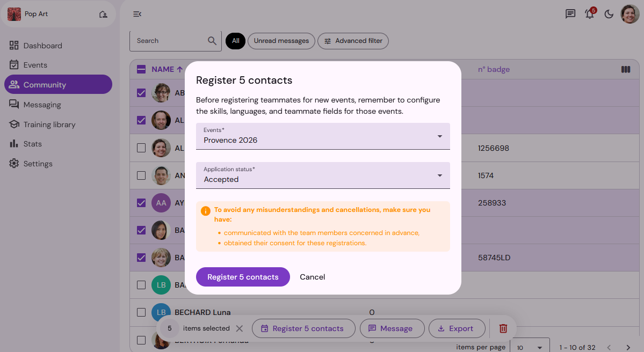Open the items per page dropdown
Image resolution: width=644 pixels, height=352 pixels.
[529, 347]
